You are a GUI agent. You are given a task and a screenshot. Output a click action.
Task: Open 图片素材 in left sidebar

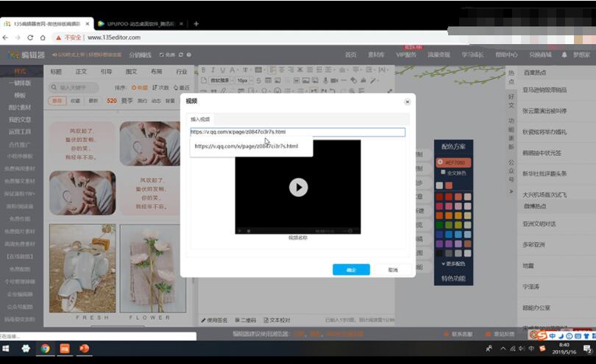click(x=20, y=107)
